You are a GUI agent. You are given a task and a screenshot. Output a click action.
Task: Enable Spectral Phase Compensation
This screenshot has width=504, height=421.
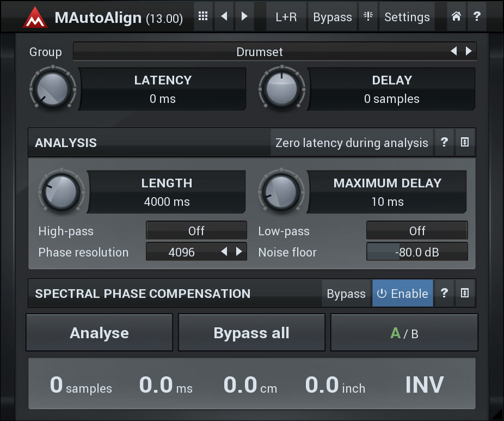[x=403, y=294]
